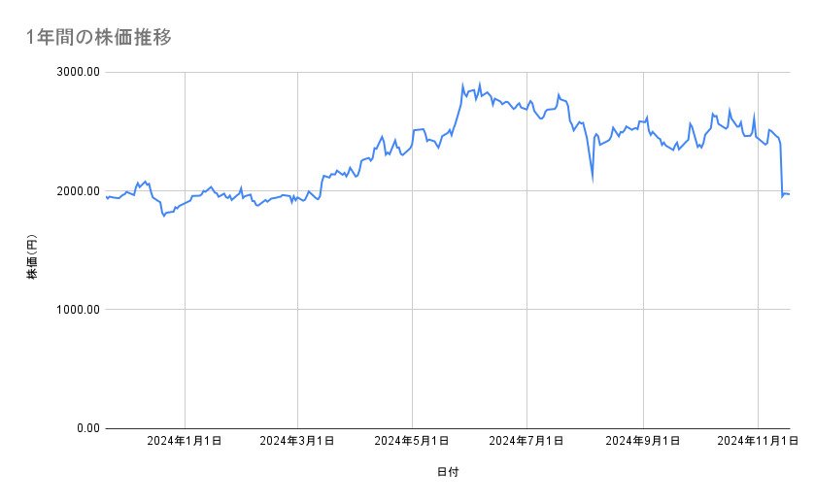The image size is (815, 504).
Task: Click the 0.00 y-axis label
Action: 85,428
